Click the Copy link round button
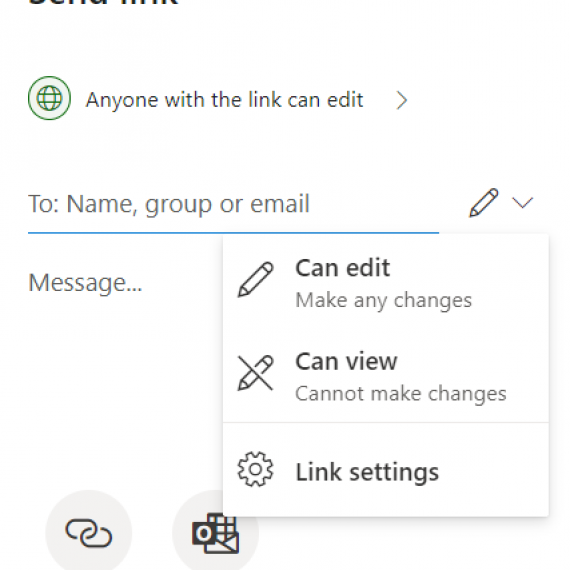Screen dimensions: 570x570 tap(89, 533)
